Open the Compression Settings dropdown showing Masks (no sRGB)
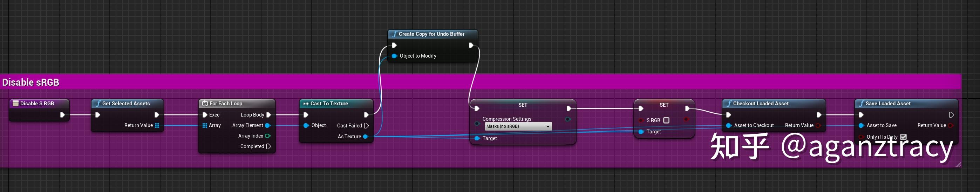Viewport: 980px width, 192px height. [518, 126]
